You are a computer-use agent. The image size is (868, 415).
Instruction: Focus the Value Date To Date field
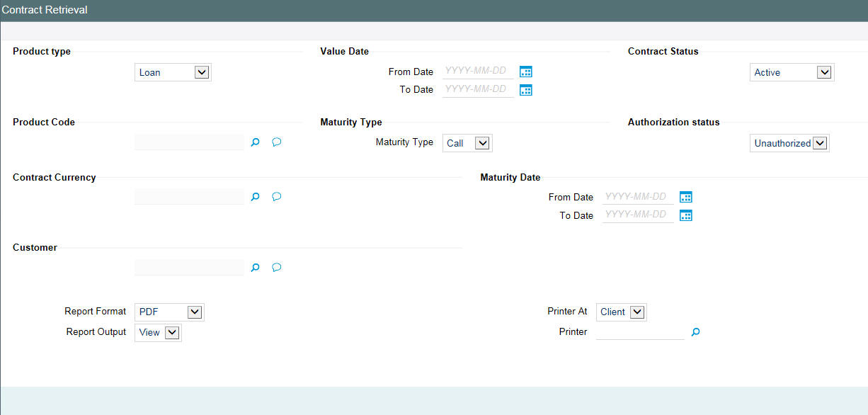click(x=478, y=89)
